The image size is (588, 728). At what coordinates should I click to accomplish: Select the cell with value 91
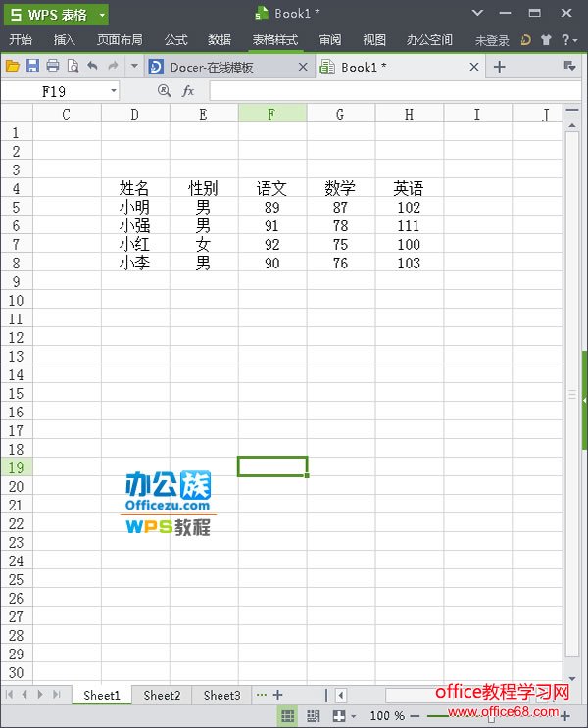tap(272, 225)
